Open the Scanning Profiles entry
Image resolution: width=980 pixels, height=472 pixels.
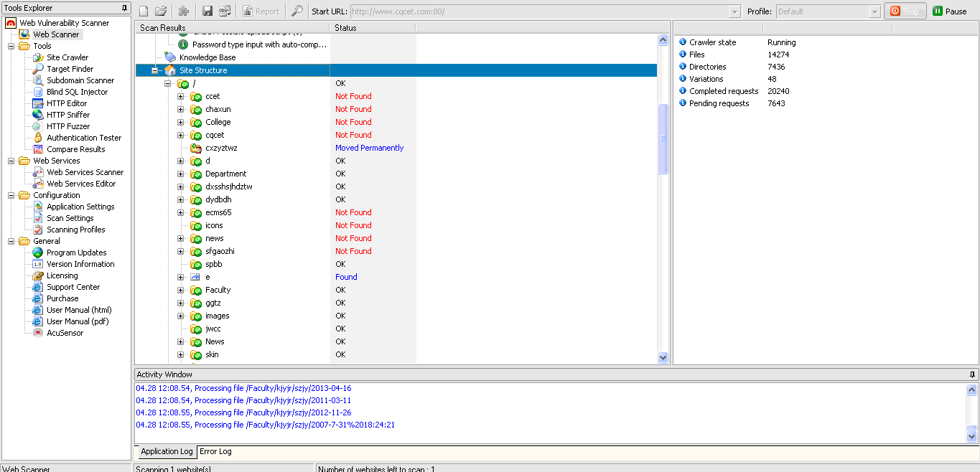(x=75, y=230)
